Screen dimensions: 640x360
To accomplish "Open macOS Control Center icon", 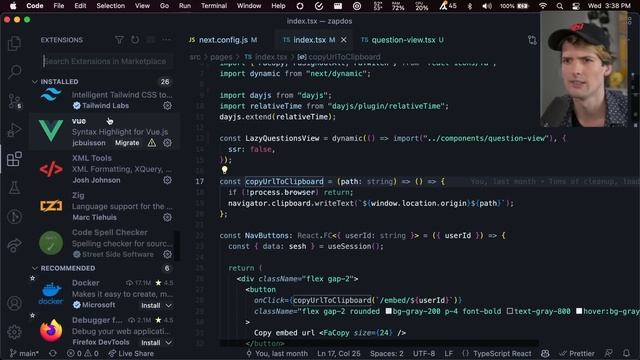I will click(x=576, y=6).
